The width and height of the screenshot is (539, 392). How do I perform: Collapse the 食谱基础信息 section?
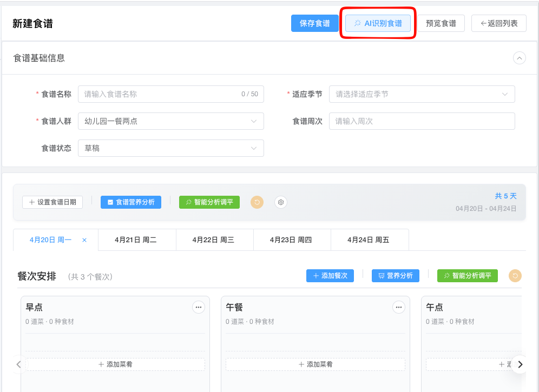519,58
